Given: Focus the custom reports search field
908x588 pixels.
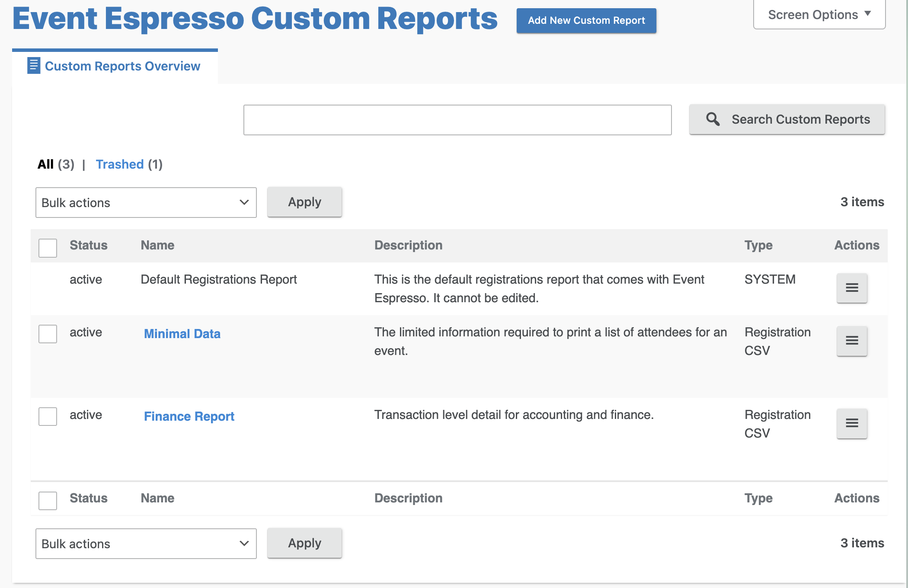Looking at the screenshot, I should (457, 120).
